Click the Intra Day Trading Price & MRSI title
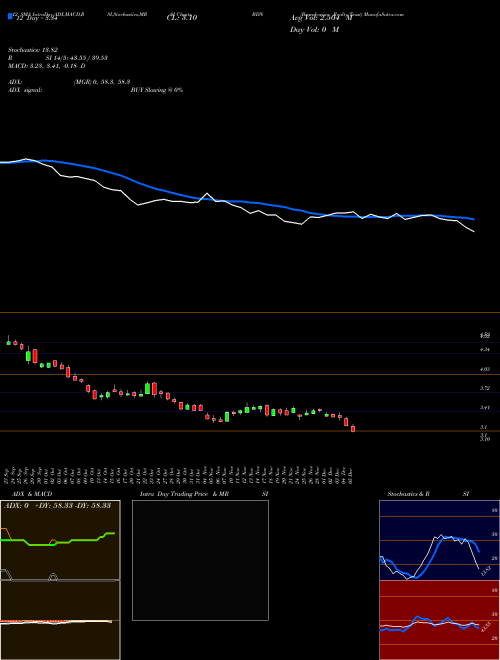This screenshot has height=660, width=500. [204, 494]
